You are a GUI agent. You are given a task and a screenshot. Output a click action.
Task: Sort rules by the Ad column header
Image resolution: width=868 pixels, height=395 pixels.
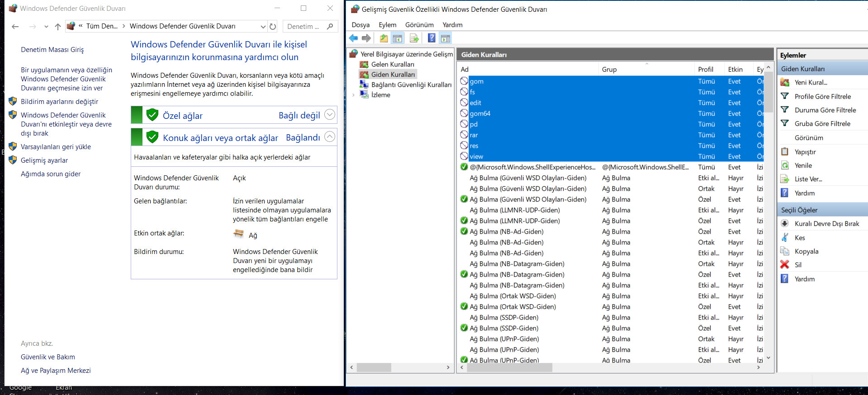[x=527, y=69]
